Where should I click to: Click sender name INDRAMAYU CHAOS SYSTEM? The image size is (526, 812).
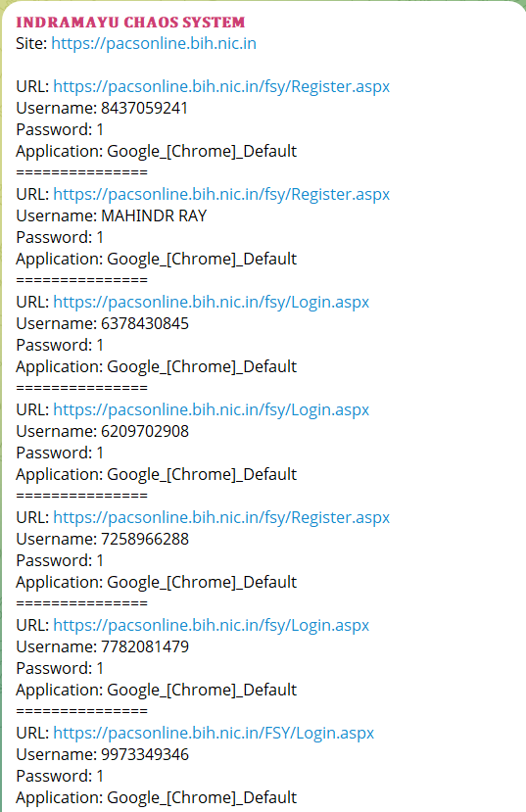[130, 23]
